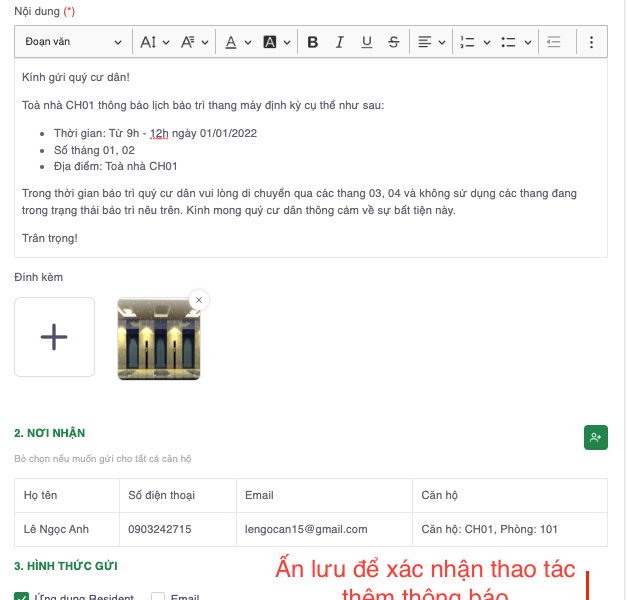Apply italic formatting to text
The width and height of the screenshot is (627, 600).
click(340, 42)
